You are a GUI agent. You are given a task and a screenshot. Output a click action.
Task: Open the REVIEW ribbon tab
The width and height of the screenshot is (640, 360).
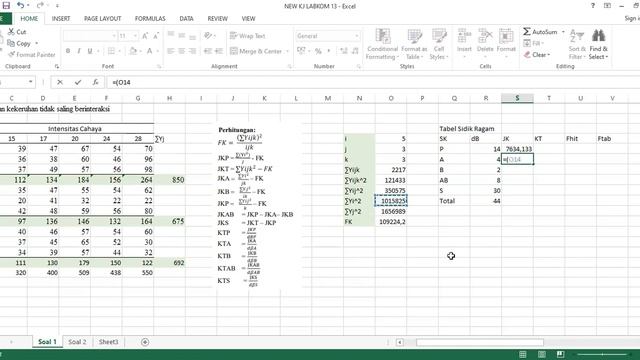pyautogui.click(x=218, y=19)
